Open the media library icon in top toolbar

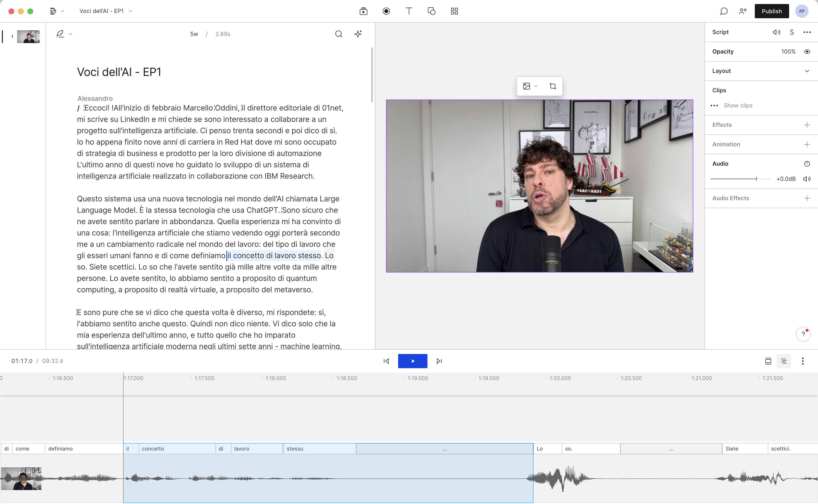tap(363, 11)
